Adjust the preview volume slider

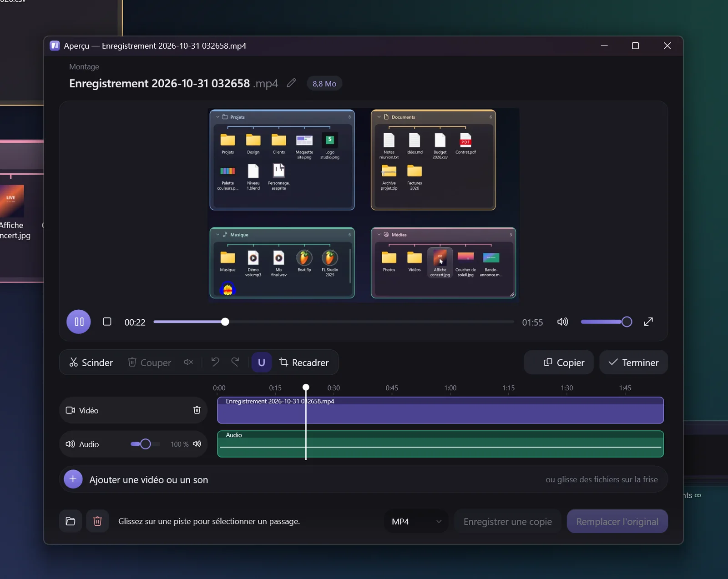[607, 322]
